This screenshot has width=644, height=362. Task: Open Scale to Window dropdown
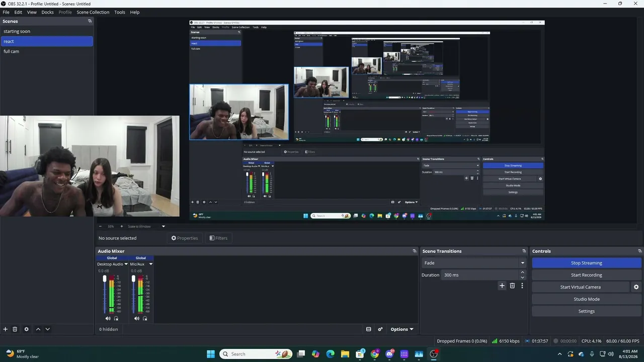tap(146, 226)
